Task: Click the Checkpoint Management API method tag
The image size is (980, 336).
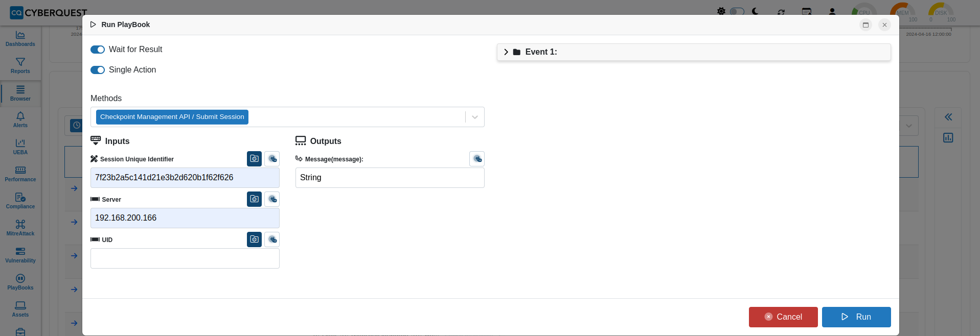Action: point(172,117)
